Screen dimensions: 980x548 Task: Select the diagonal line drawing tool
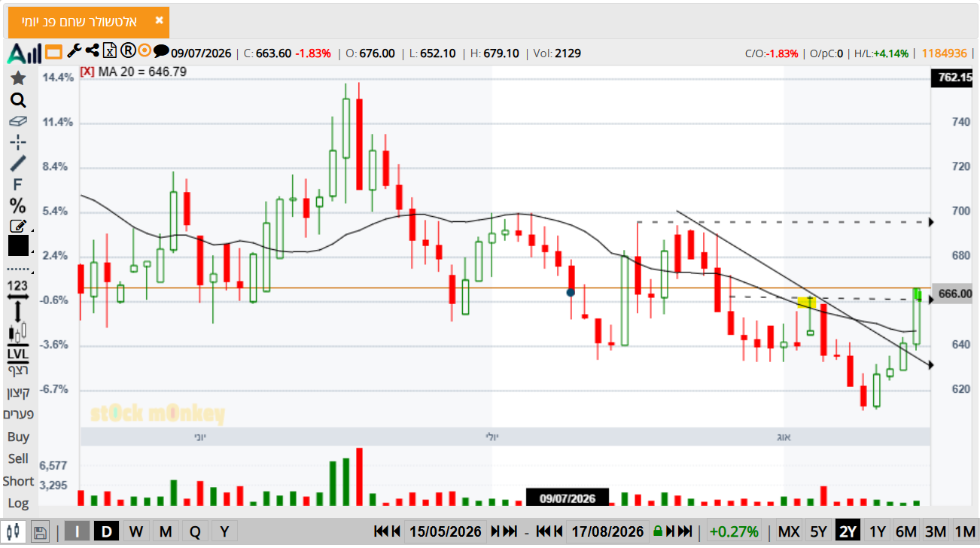[x=18, y=163]
